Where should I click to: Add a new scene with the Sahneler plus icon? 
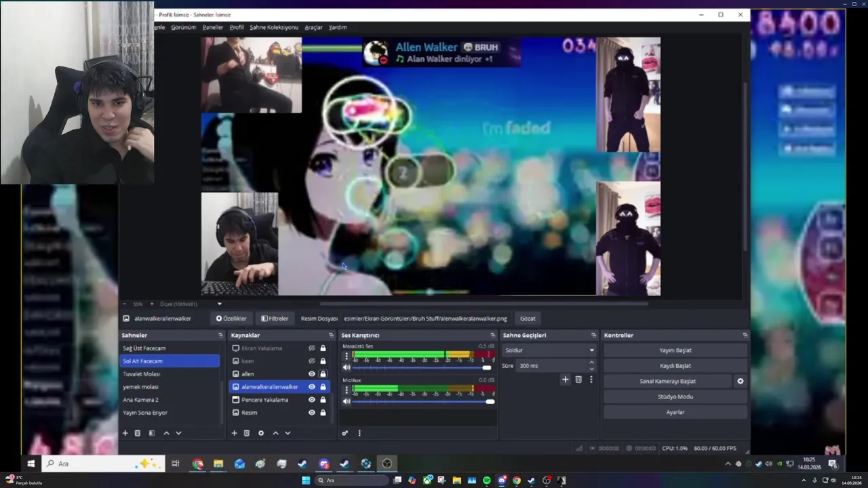pos(125,433)
